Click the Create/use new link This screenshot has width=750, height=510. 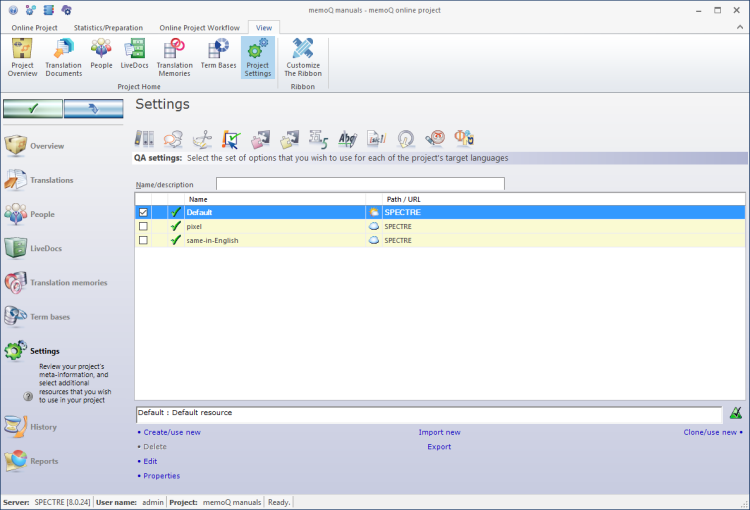171,432
